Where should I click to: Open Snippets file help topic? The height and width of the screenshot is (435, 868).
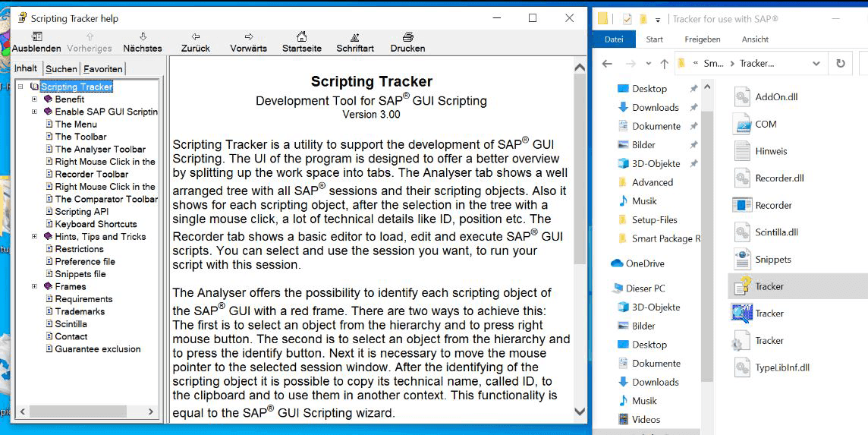coord(80,274)
